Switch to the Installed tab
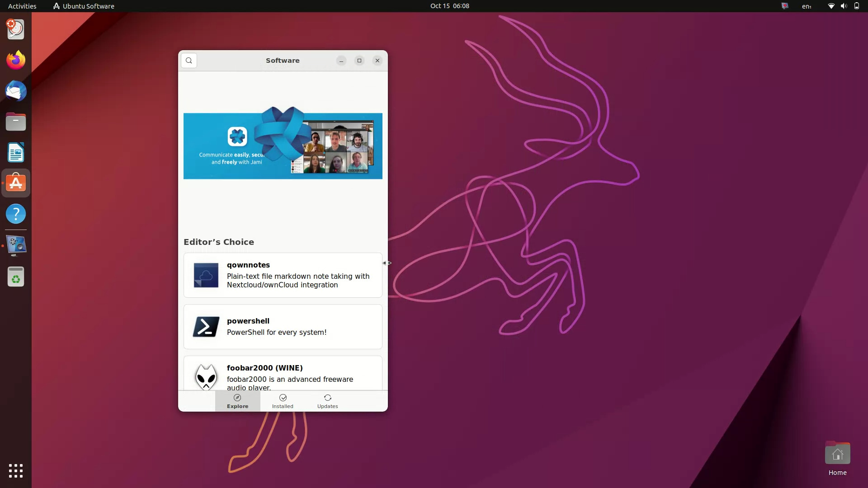 283,401
